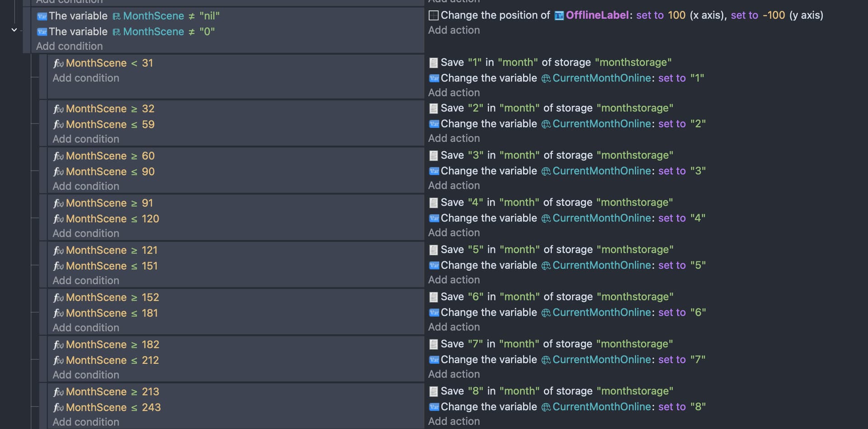The width and height of the screenshot is (868, 429).
Task: Add action under OfflineLabel position action
Action: click(x=454, y=30)
